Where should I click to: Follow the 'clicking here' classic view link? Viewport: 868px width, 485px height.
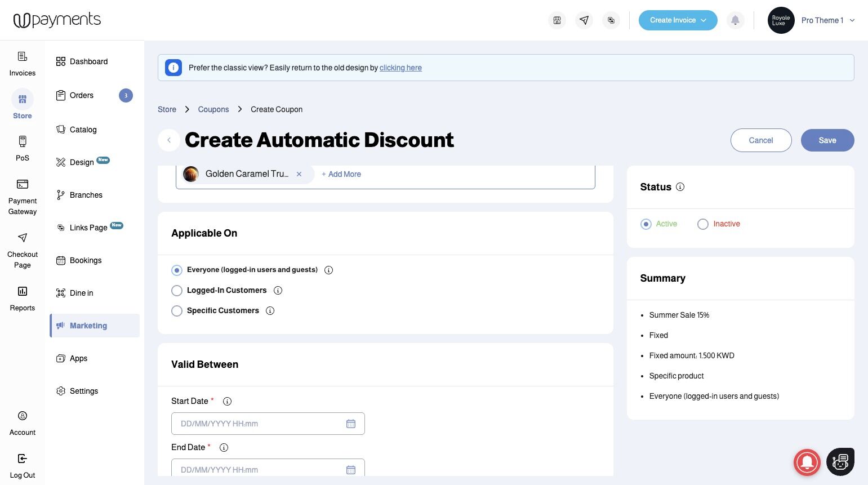(400, 68)
